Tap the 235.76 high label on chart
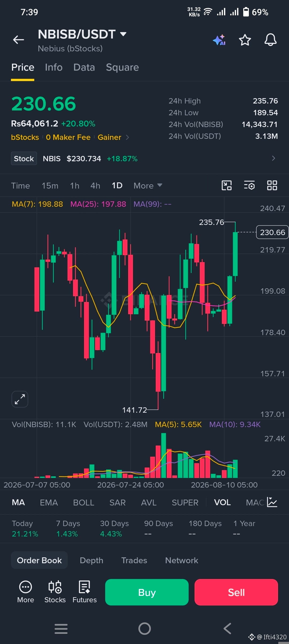 (x=211, y=222)
